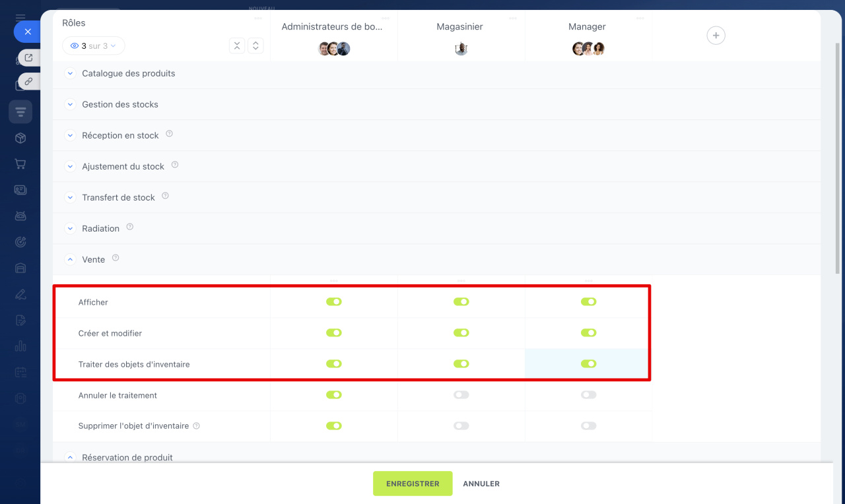Expand Ajustement du stock section
The width and height of the screenshot is (845, 504).
pyautogui.click(x=71, y=166)
